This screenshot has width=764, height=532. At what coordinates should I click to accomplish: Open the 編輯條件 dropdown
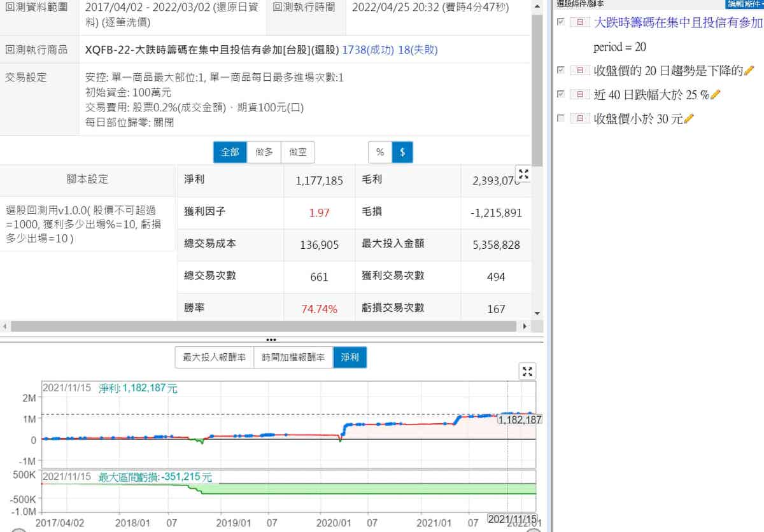coord(744,4)
